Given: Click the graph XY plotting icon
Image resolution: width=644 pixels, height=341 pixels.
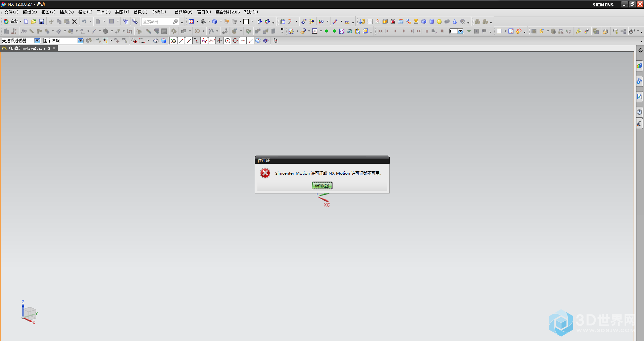Looking at the screenshot, I should point(342,31).
